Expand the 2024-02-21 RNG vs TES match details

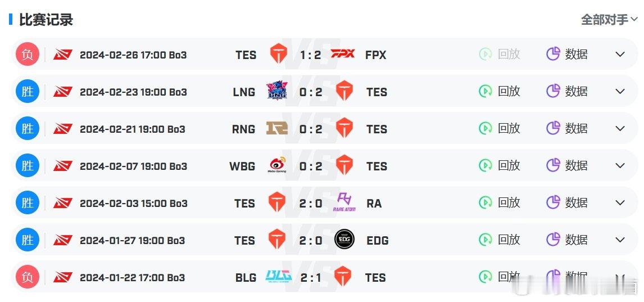[x=620, y=129]
